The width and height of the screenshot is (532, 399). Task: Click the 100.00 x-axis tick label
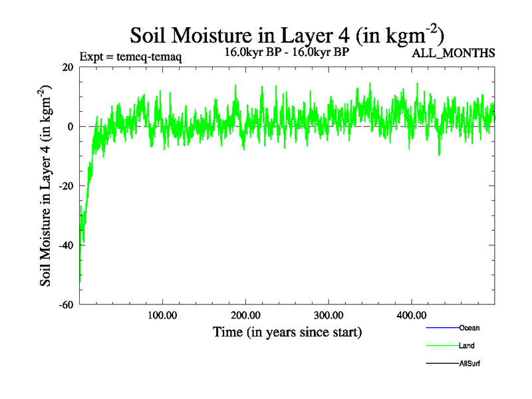coord(162,315)
